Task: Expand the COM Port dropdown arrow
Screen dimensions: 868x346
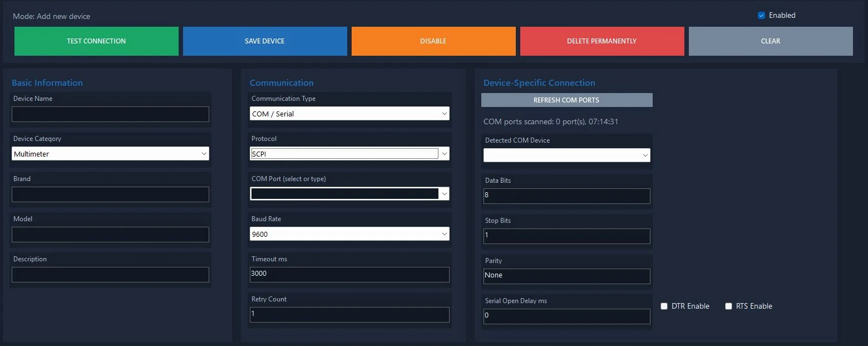Action: tap(444, 194)
